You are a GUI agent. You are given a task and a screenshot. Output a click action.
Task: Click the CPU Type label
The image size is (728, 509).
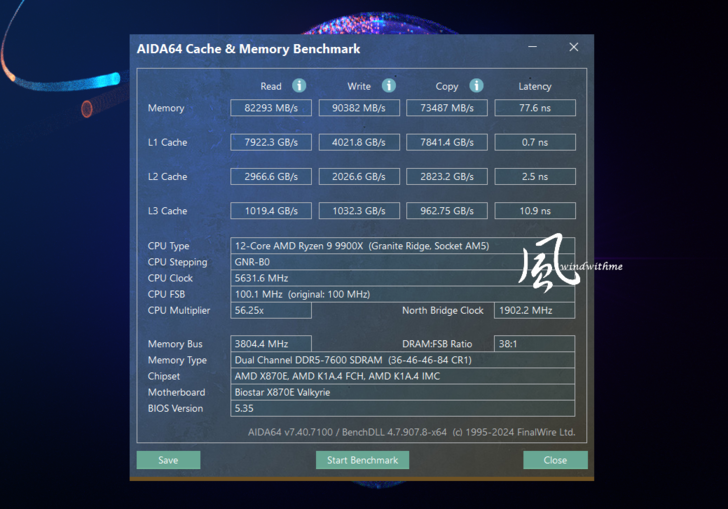click(x=169, y=246)
